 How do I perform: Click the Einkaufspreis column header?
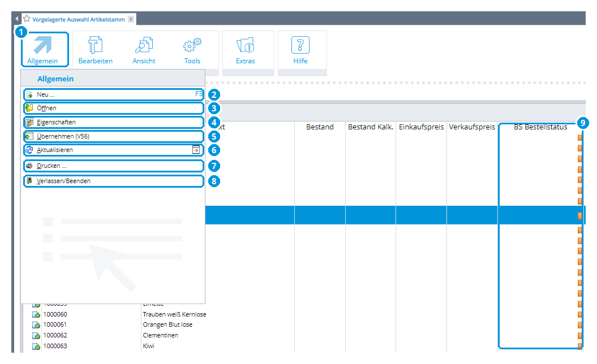(x=421, y=127)
